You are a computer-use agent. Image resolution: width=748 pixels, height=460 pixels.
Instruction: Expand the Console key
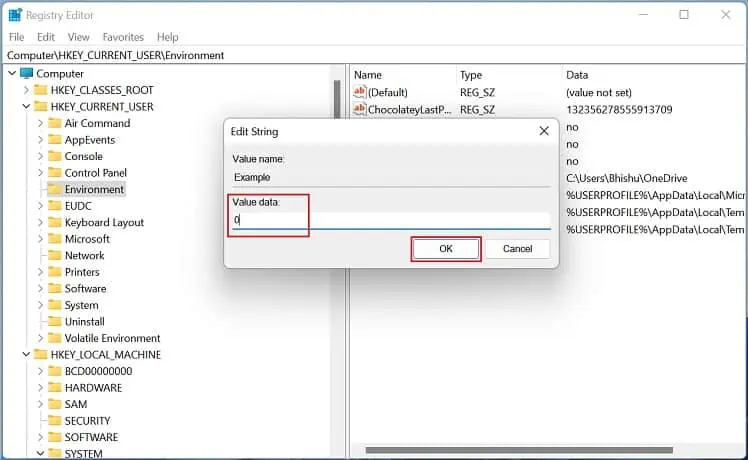pos(40,156)
